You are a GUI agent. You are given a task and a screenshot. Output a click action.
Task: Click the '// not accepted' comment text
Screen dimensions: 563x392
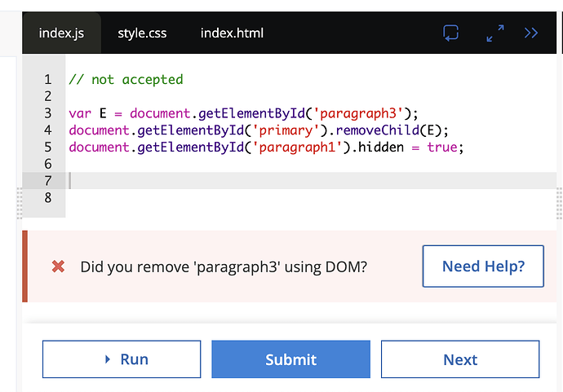[x=126, y=80]
